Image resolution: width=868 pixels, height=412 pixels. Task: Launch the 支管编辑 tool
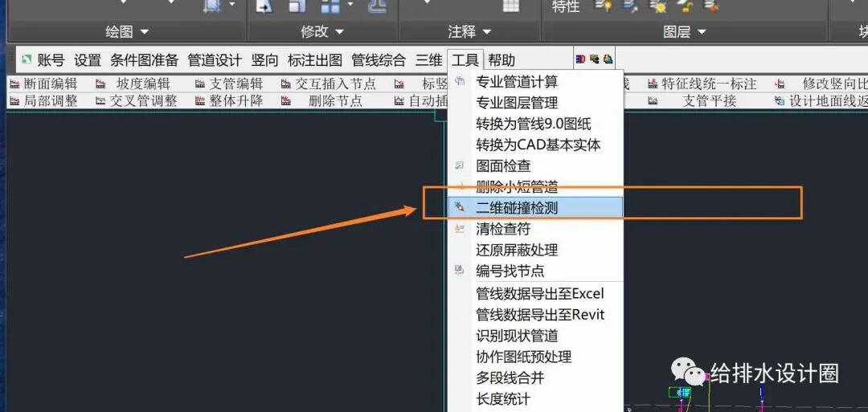(x=229, y=84)
